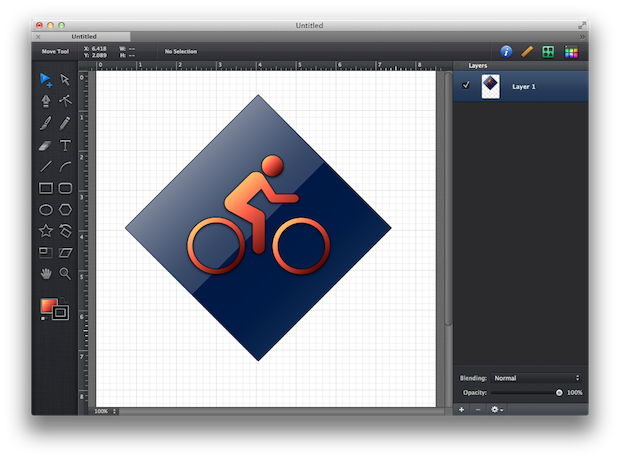Click the X coordinate value 6.418
This screenshot has width=620, height=459.
[99, 48]
